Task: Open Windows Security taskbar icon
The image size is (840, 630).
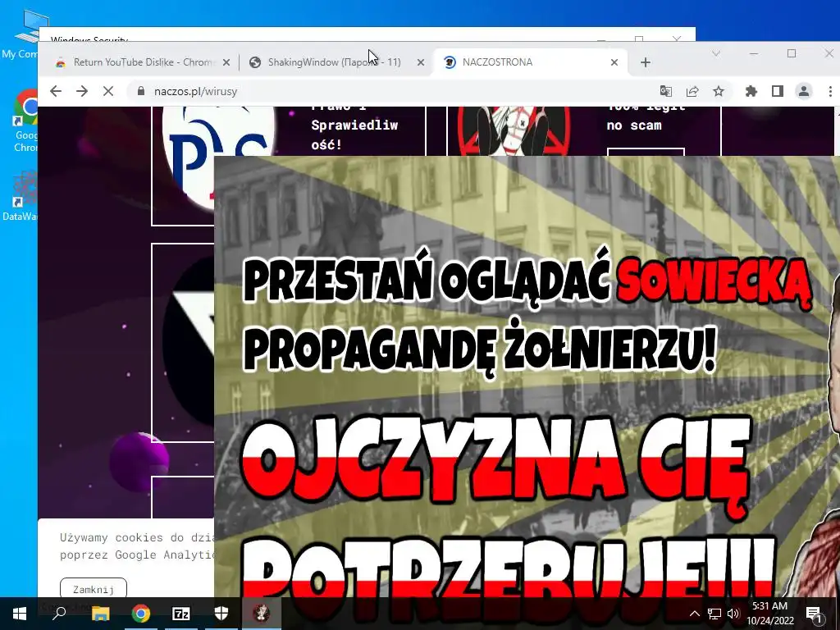Action: click(221, 614)
